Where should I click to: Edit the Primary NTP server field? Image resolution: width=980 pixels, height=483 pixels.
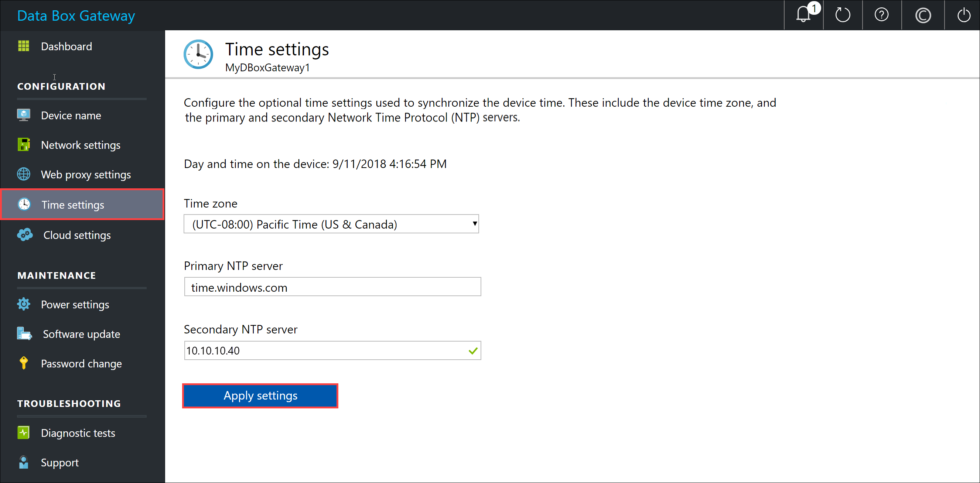[x=332, y=287]
